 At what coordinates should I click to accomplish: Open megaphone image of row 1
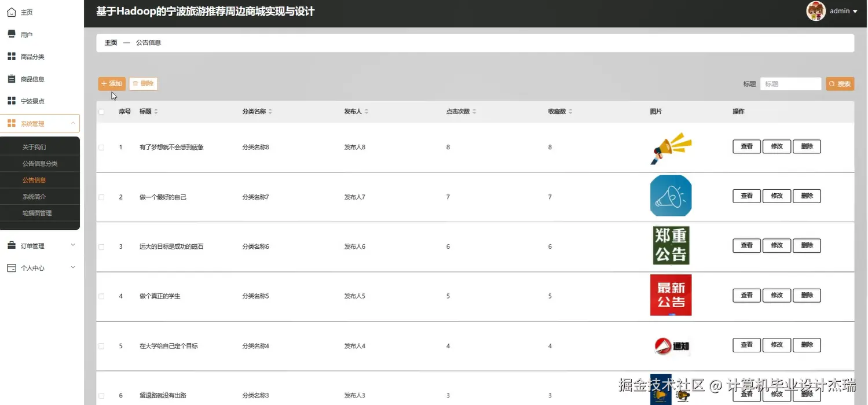(x=671, y=148)
